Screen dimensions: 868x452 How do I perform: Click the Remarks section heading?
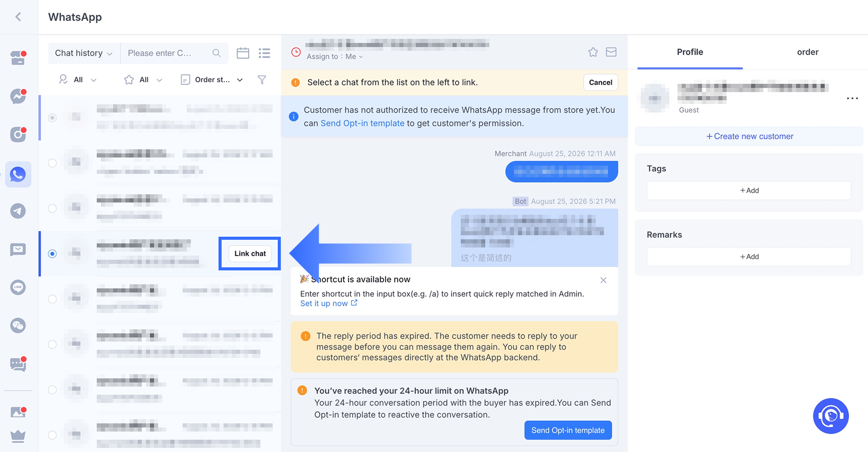point(664,235)
